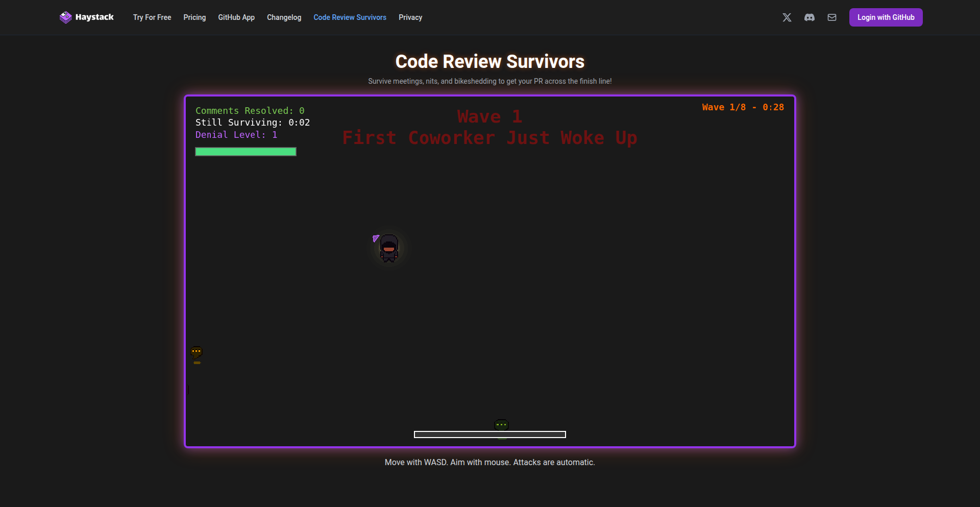The image size is (980, 507).
Task: Open the GitHub App page
Action: pyautogui.click(x=236, y=17)
